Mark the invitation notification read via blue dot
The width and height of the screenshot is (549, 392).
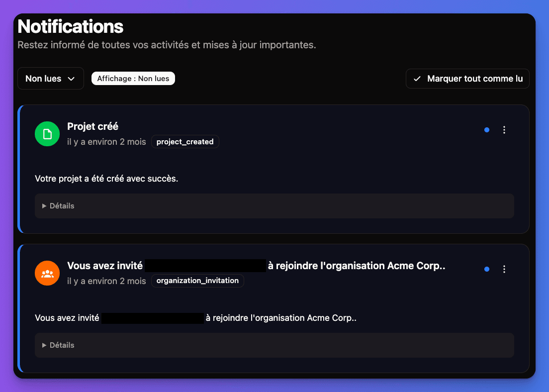(486, 269)
